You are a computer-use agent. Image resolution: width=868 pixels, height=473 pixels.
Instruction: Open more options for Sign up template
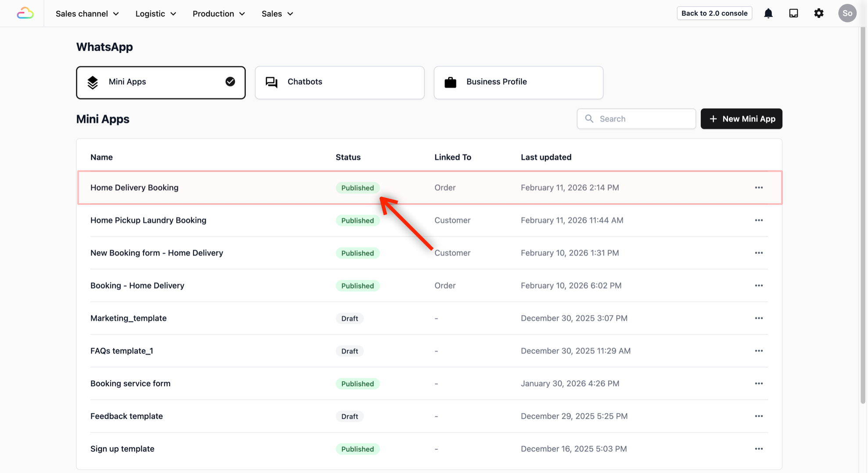(x=759, y=449)
